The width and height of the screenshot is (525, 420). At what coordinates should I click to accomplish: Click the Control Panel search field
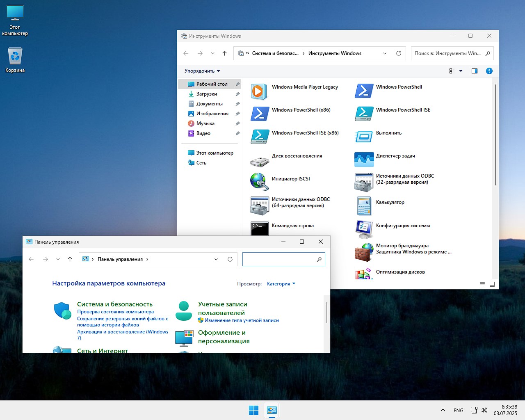point(279,259)
